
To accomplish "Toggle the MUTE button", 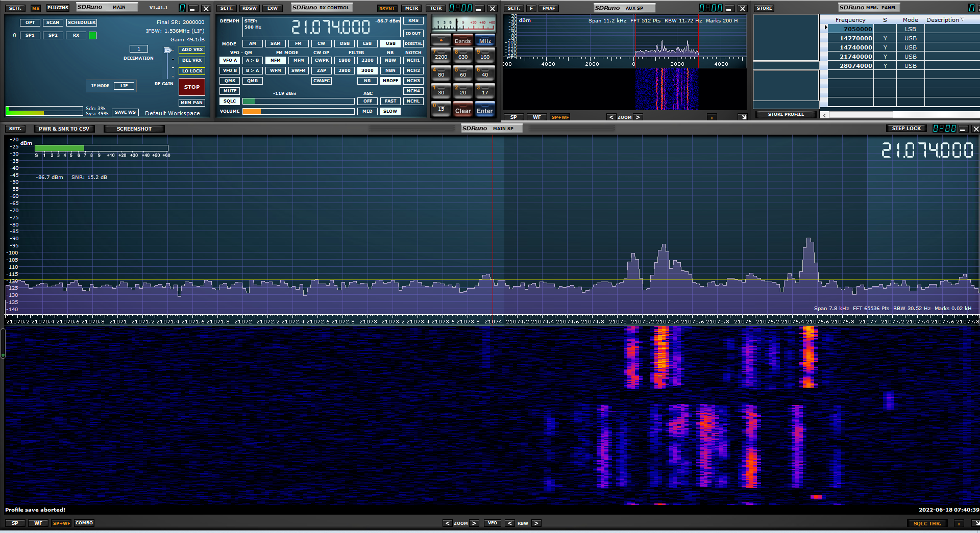I will tap(230, 91).
